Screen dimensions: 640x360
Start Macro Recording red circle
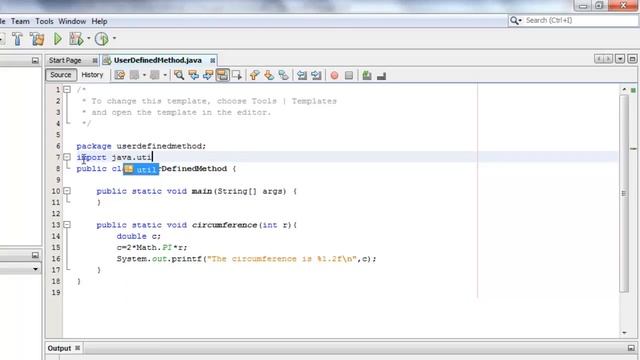click(334, 76)
